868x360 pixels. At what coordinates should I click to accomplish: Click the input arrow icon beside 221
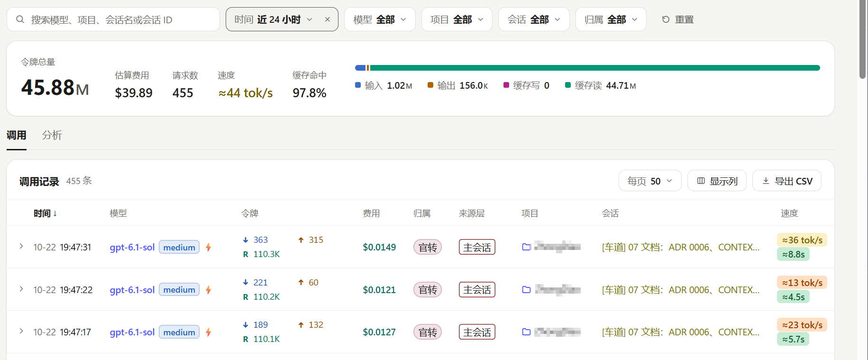(246, 283)
